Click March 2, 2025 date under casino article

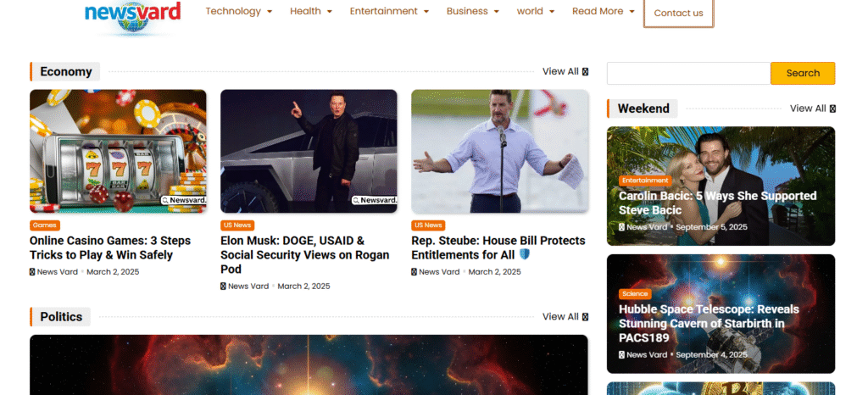[113, 271]
